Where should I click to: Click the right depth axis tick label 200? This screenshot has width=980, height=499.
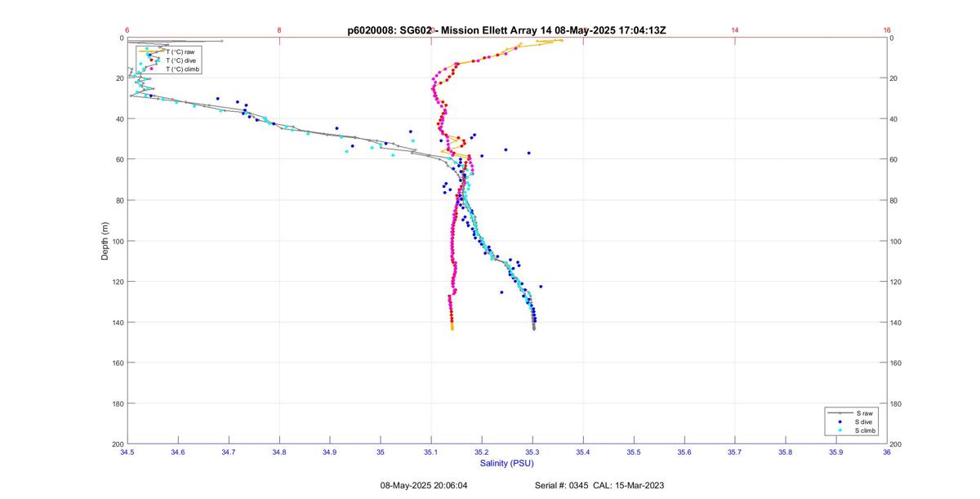tap(896, 443)
